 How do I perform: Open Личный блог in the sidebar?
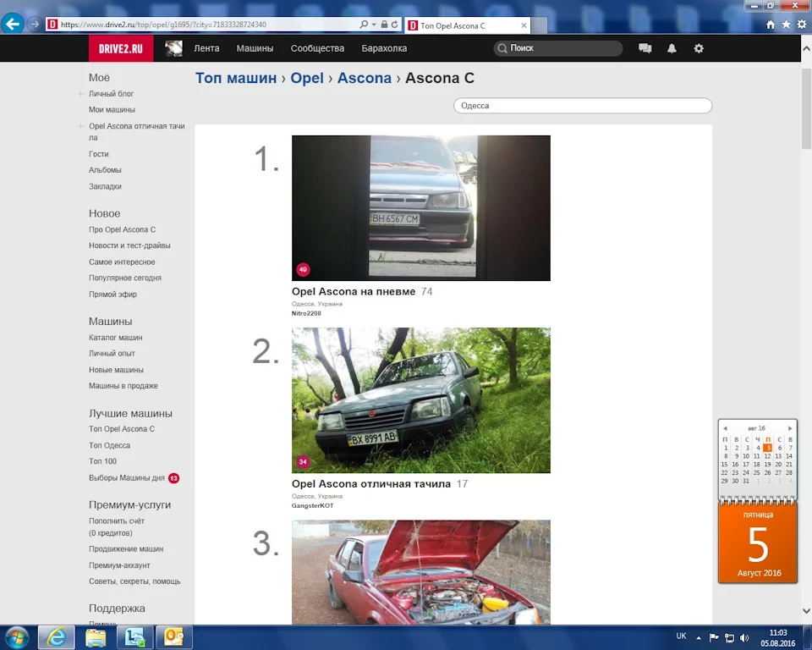[112, 94]
